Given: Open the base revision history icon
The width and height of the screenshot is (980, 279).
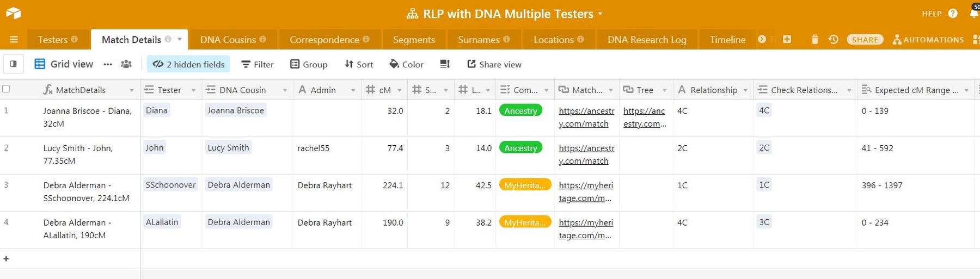Looking at the screenshot, I should (833, 40).
